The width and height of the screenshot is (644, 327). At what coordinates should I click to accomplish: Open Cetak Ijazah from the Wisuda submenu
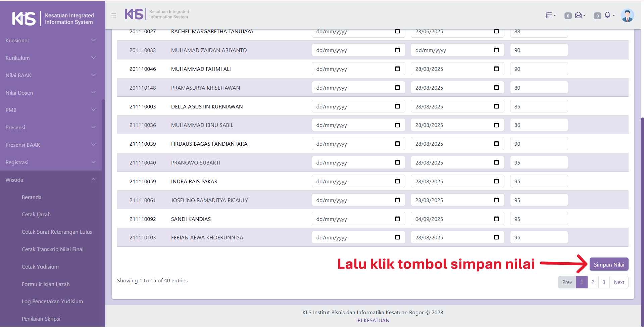pyautogui.click(x=36, y=215)
